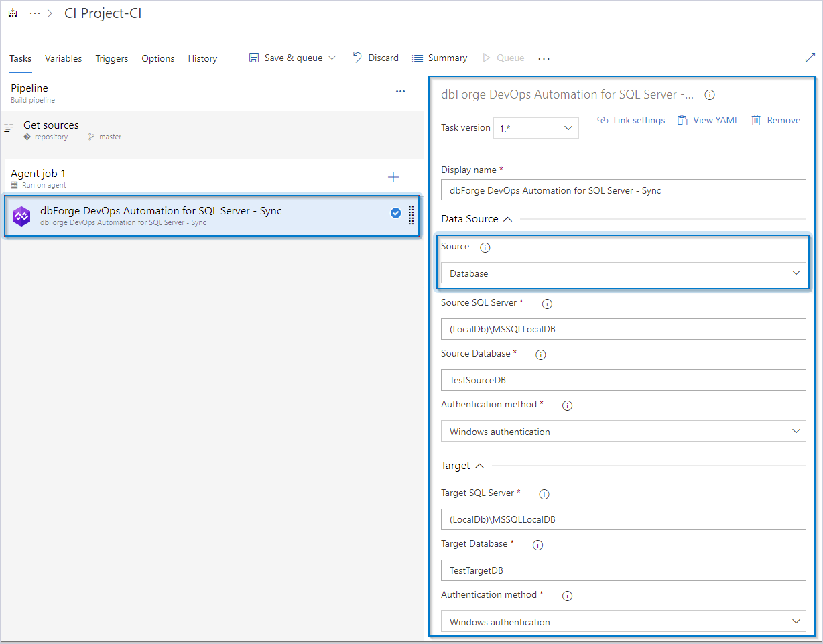Open the breadcrumb ellipsis menu
This screenshot has width=823, height=644.
(35, 13)
